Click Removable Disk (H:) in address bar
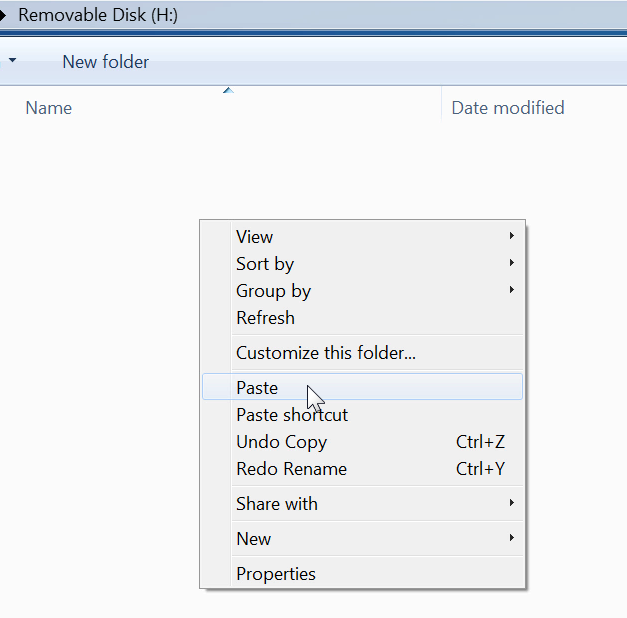The height and width of the screenshot is (618, 627). click(98, 15)
